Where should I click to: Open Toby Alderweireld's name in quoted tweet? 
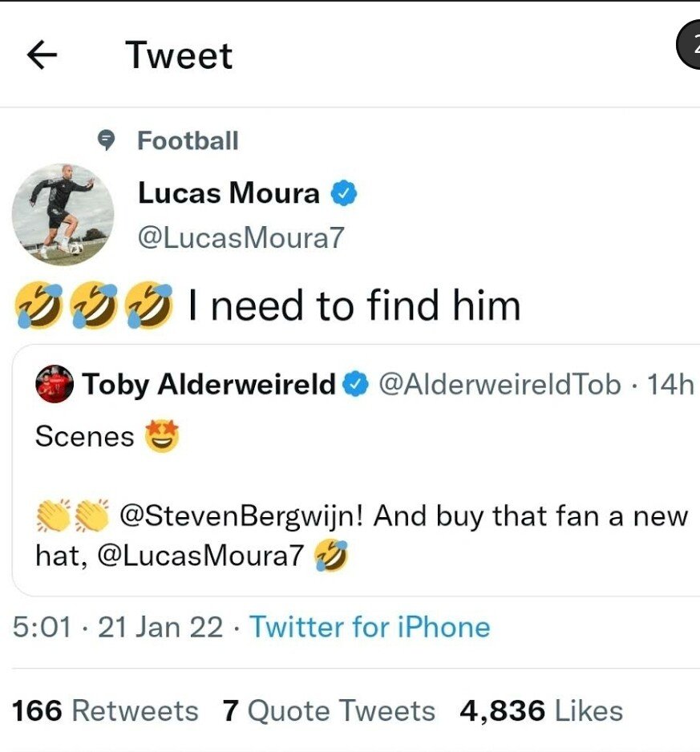[209, 386]
